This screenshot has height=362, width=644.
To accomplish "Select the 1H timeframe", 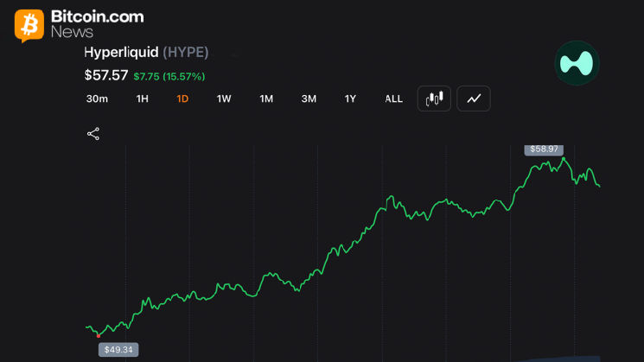I will click(142, 98).
